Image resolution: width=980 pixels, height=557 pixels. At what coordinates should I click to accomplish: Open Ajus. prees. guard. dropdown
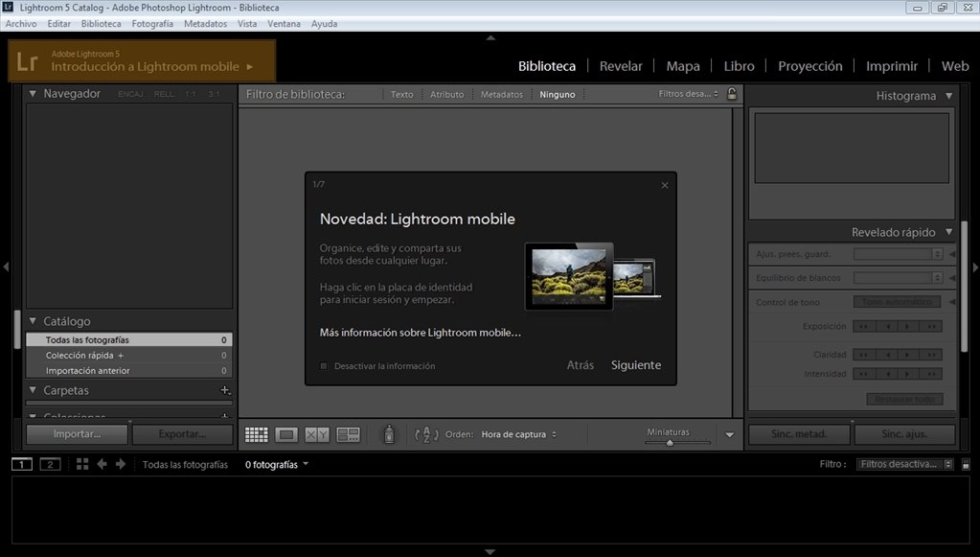pyautogui.click(x=899, y=254)
